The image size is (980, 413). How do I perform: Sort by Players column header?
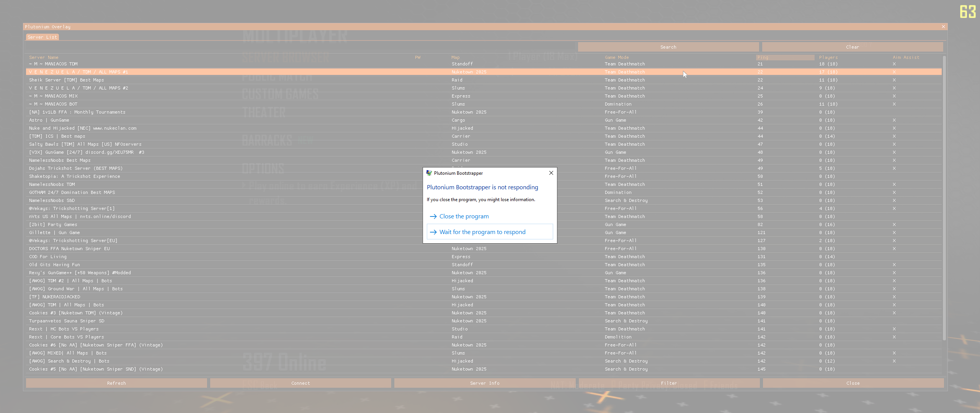[828, 57]
